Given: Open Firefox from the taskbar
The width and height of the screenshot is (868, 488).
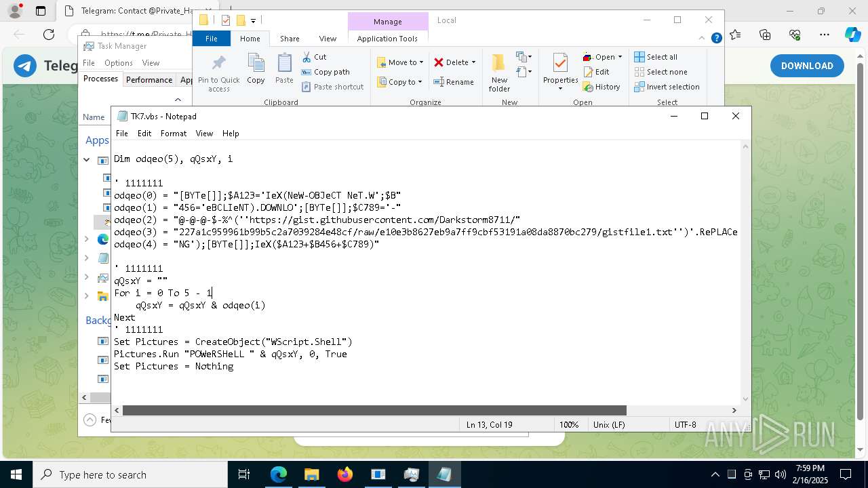Looking at the screenshot, I should [x=344, y=474].
